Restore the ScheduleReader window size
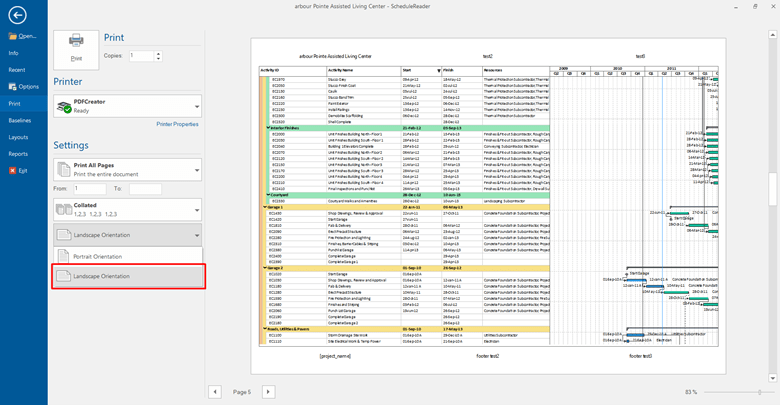Screen dimensions: 780x405 tap(755, 6)
